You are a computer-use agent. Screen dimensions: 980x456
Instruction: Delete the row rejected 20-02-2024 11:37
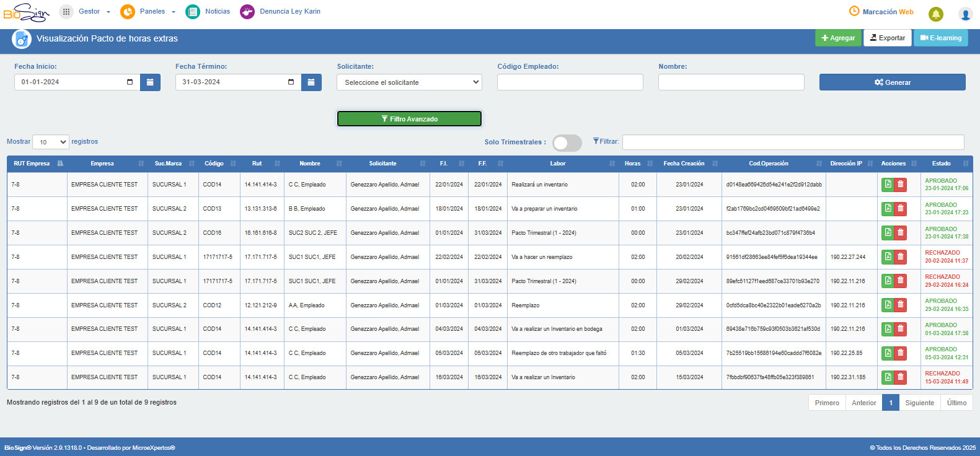(901, 256)
